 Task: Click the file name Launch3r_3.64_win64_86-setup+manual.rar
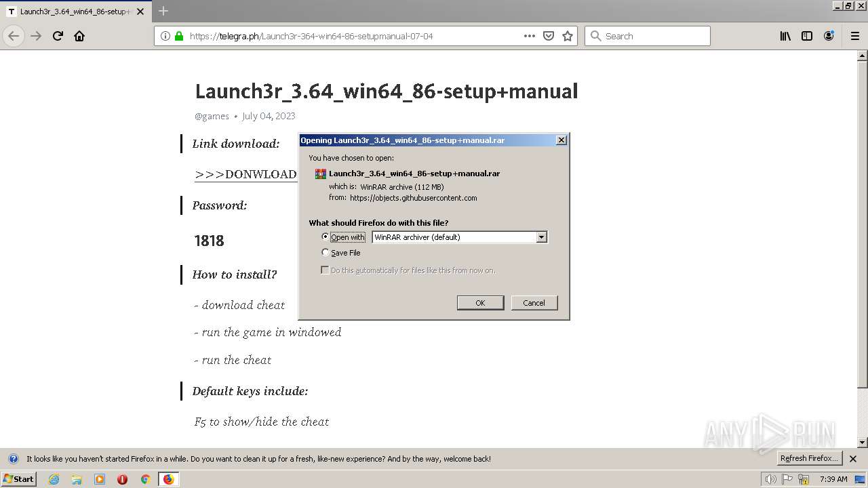pos(414,174)
